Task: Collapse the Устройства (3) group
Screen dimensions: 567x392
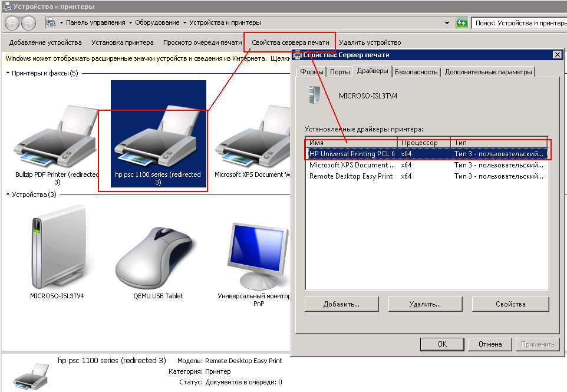Action: tap(8, 195)
